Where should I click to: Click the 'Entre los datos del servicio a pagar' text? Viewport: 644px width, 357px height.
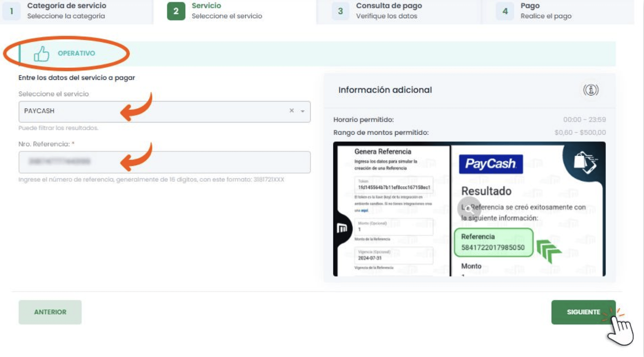click(77, 77)
